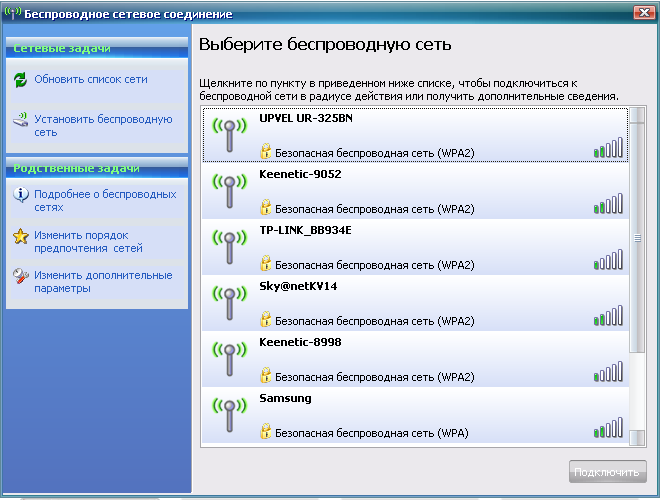Image resolution: width=660 pixels, height=500 pixels.
Task: Open Изменить порядок предпочтения сетей link
Action: 88,242
